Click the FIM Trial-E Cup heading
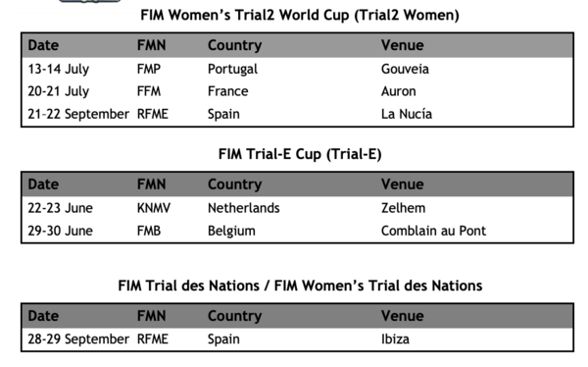This screenshot has width=588, height=367. pyautogui.click(x=300, y=154)
